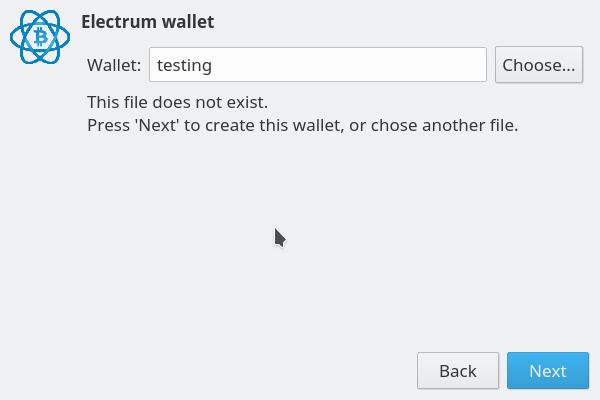Click 'does not exist' in the status text

pyautogui.click(x=210, y=102)
